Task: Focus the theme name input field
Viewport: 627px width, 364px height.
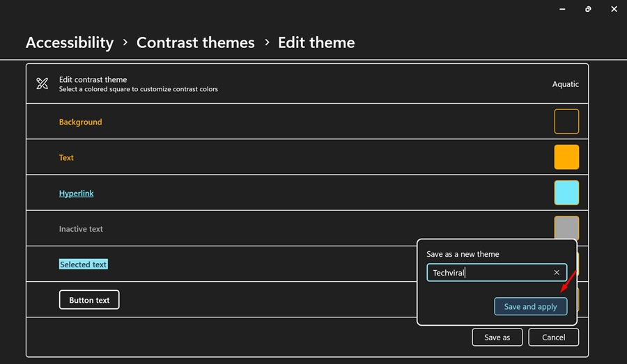Action: click(x=497, y=273)
